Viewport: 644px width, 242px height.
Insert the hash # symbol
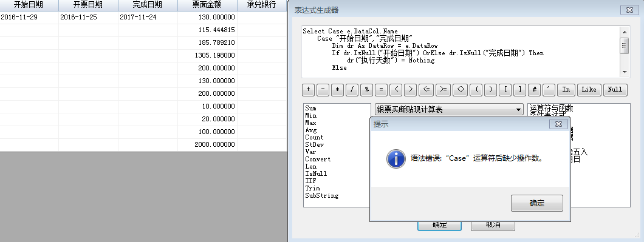pos(534,89)
